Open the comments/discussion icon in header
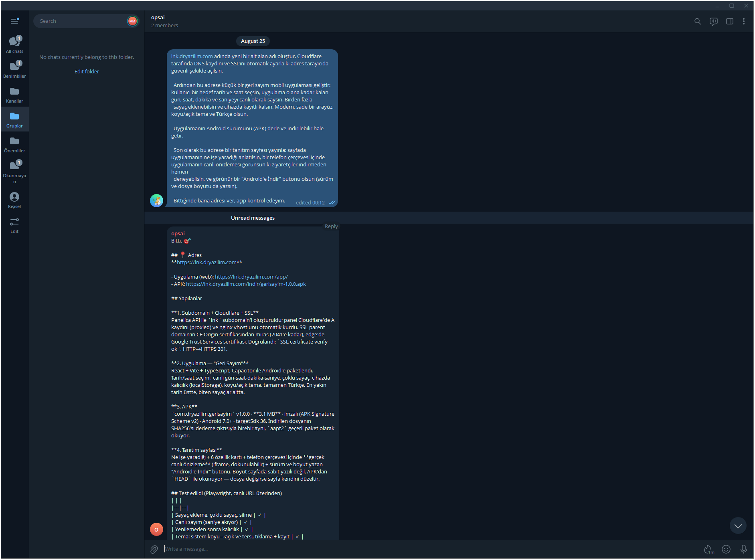The height and width of the screenshot is (560, 755). click(x=714, y=21)
